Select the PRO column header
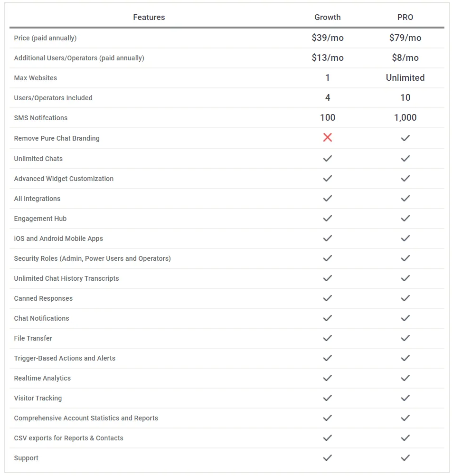Image resolution: width=452 pixels, height=476 pixels. tap(405, 17)
